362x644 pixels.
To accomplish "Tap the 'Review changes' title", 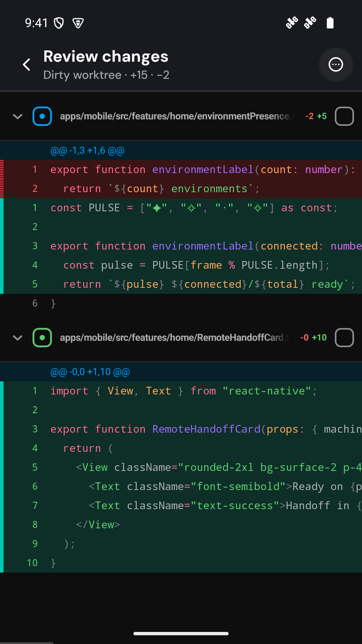I will coord(106,56).
